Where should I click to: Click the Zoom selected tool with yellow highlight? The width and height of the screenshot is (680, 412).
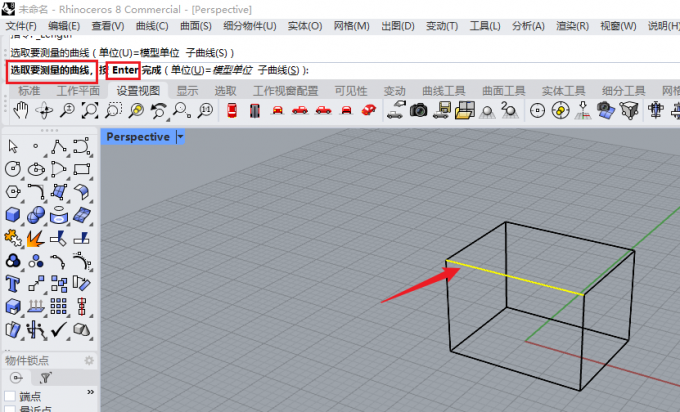(136, 110)
